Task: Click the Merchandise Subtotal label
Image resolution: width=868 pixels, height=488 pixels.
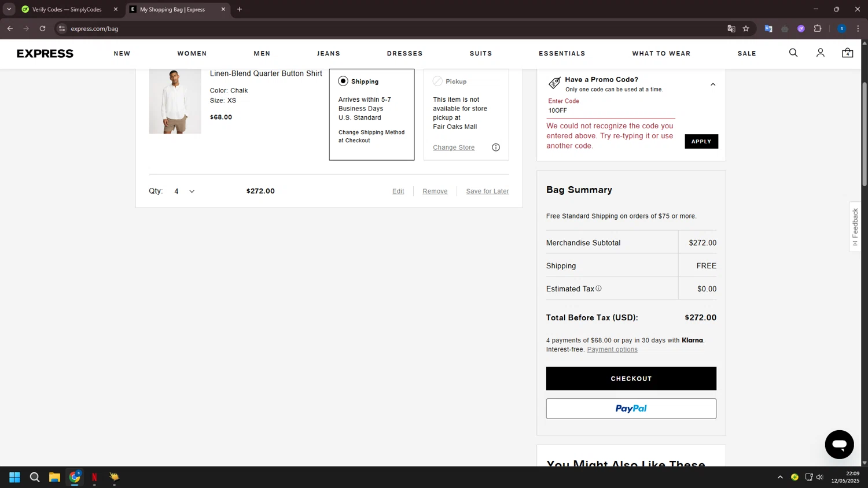Action: click(583, 243)
